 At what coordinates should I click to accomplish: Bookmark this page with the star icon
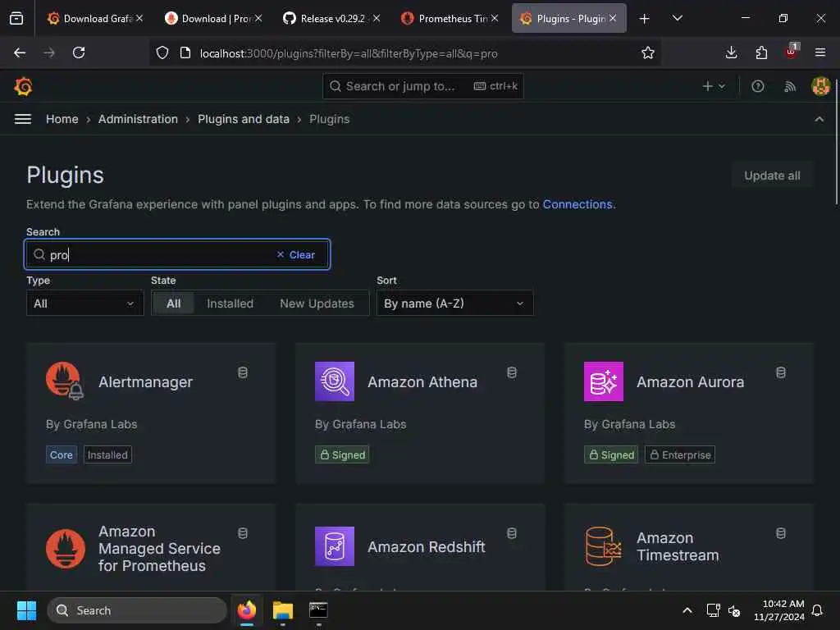tap(648, 52)
